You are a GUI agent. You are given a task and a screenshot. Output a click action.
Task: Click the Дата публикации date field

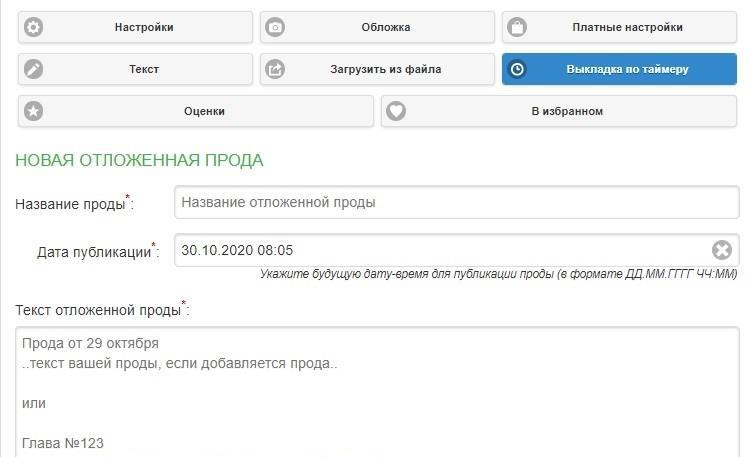click(440, 250)
